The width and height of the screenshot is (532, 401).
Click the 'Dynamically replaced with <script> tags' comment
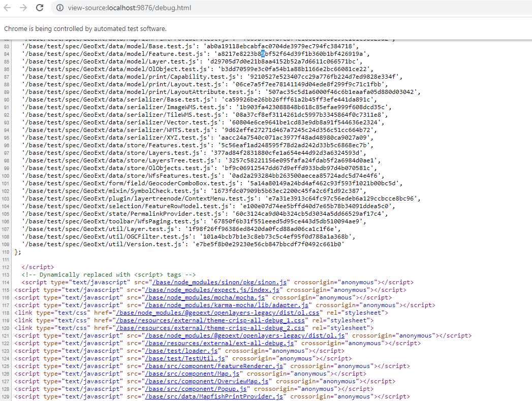(109, 275)
